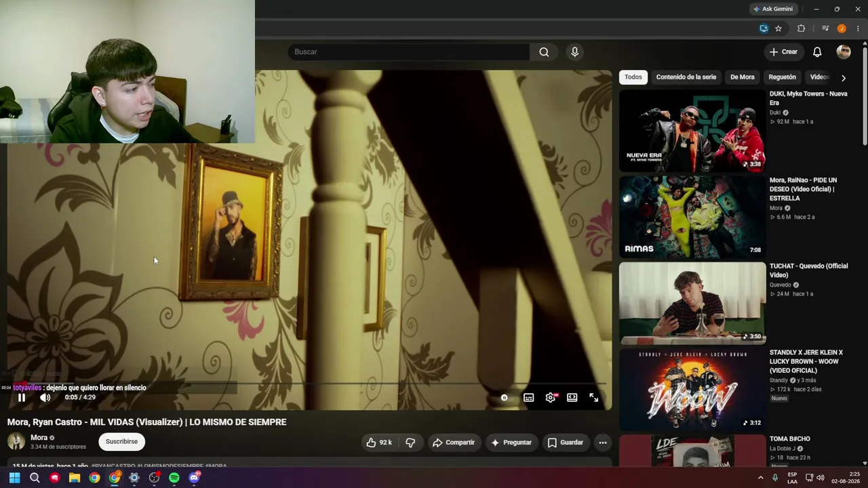
Task: Open the Windows Start menu
Action: point(14,478)
